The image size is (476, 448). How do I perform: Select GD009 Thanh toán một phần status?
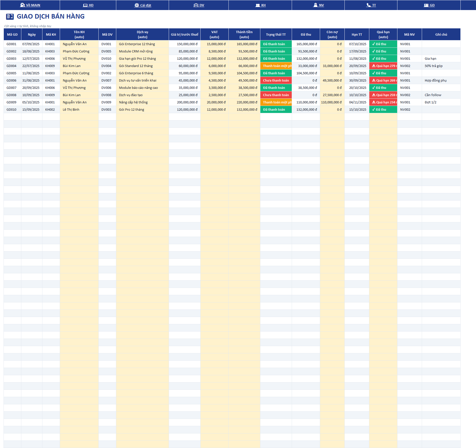point(276,102)
